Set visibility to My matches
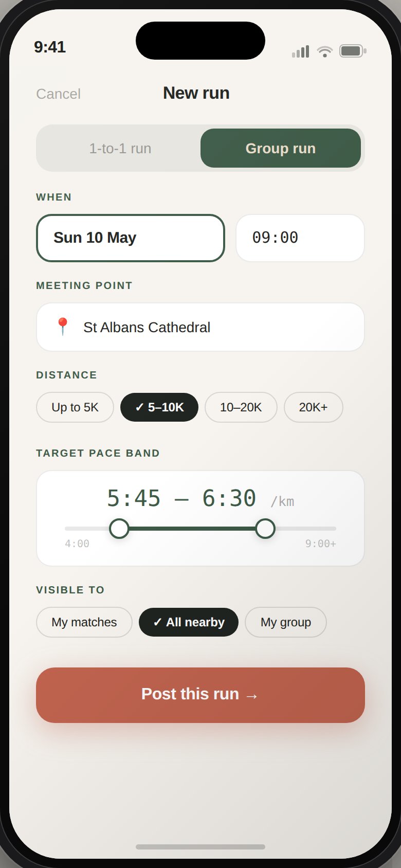 (84, 622)
